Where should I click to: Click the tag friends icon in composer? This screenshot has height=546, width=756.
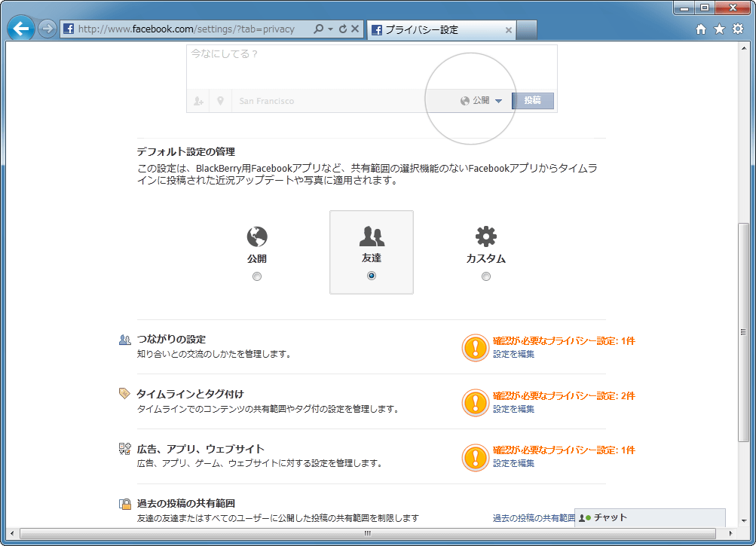(198, 101)
